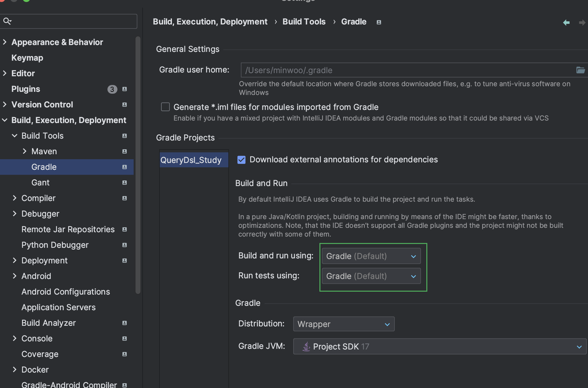This screenshot has height=388, width=588.
Task: Click the forward navigation arrow
Action: coord(582,22)
